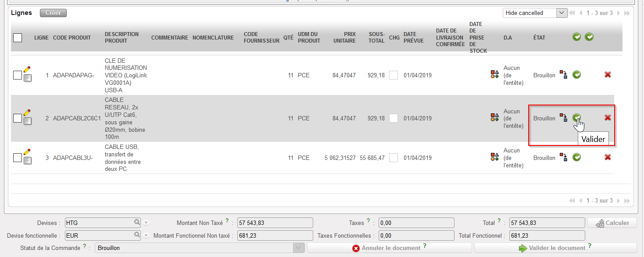This screenshot has width=644, height=257.
Task: Toggle the CHG checkbox on line 3
Action: pos(394,157)
